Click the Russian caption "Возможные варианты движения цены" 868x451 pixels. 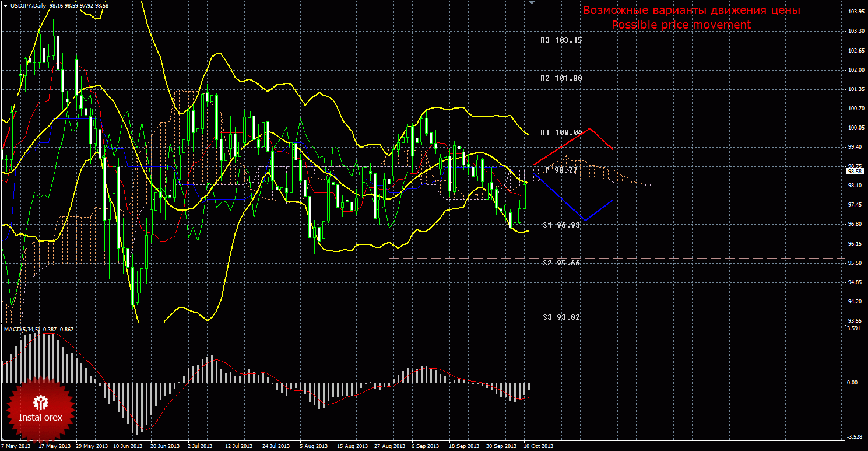691,11
